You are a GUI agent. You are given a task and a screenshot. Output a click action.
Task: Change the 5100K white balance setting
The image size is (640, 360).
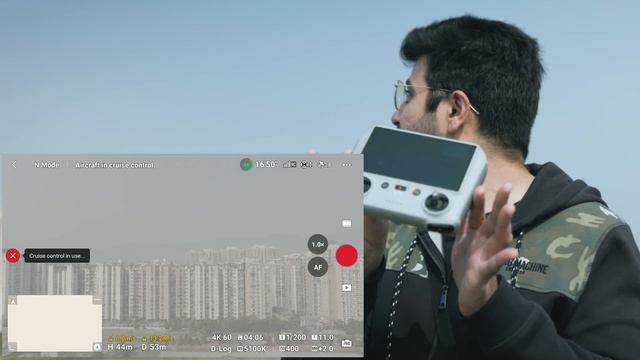252,349
